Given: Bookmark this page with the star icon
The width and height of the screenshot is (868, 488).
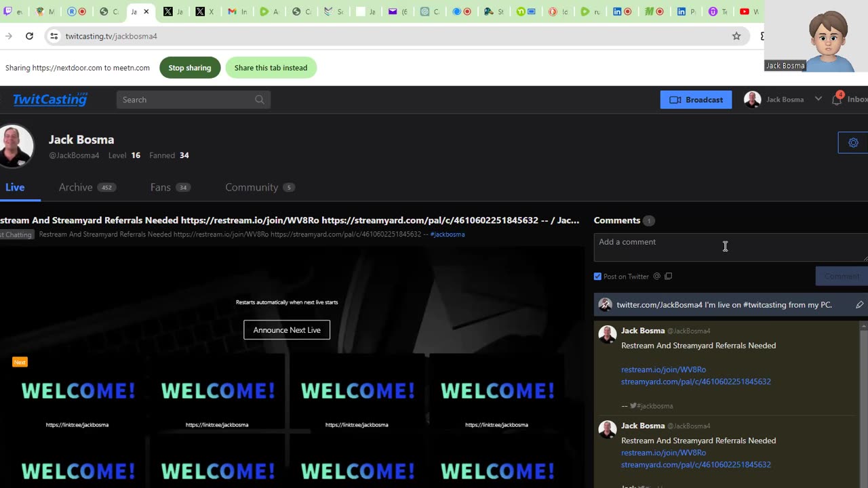Looking at the screenshot, I should tap(736, 36).
